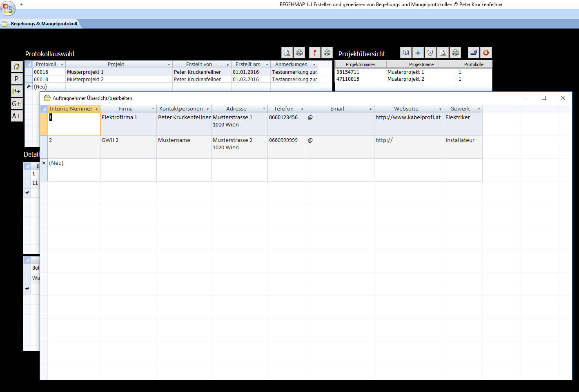Open the Interne Nummer column dropdown
Image resolution: width=579 pixels, height=392 pixels.
click(x=97, y=109)
